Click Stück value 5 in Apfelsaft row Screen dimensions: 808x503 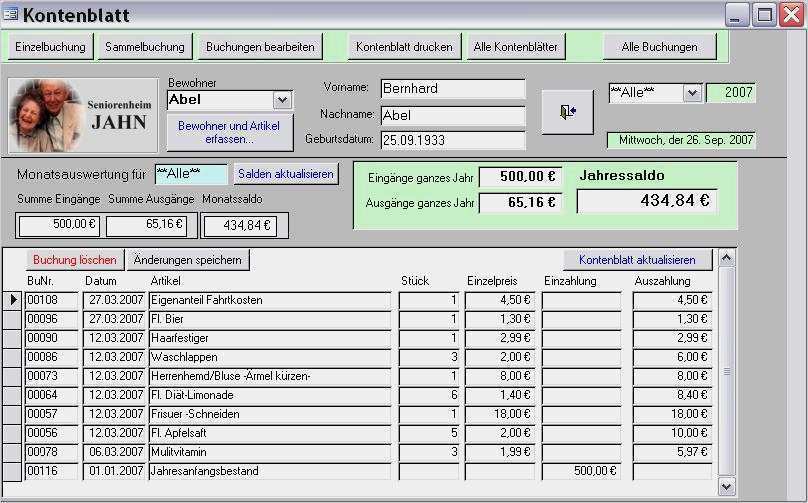429,433
